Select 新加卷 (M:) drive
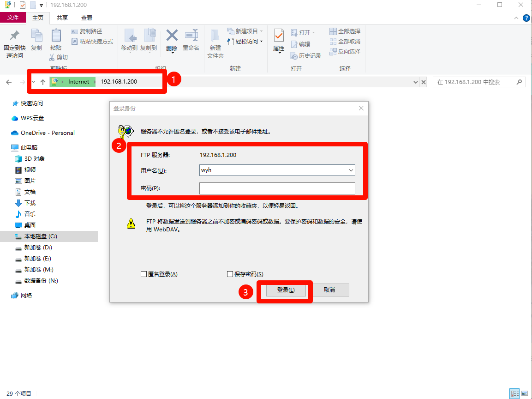 pos(35,270)
